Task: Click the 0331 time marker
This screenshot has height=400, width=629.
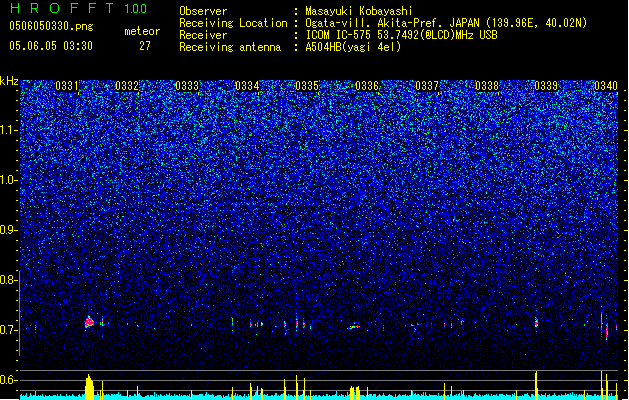Action: 67,86
